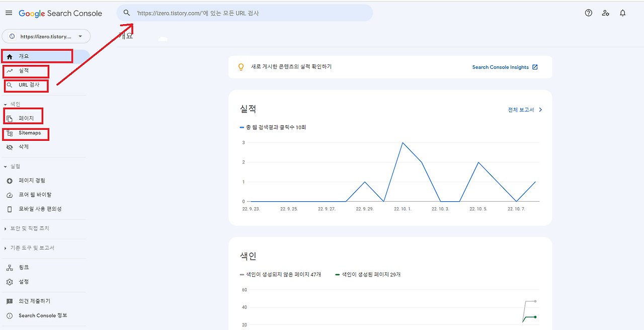
Task: Click the Google Search Console logo
Action: [60, 14]
